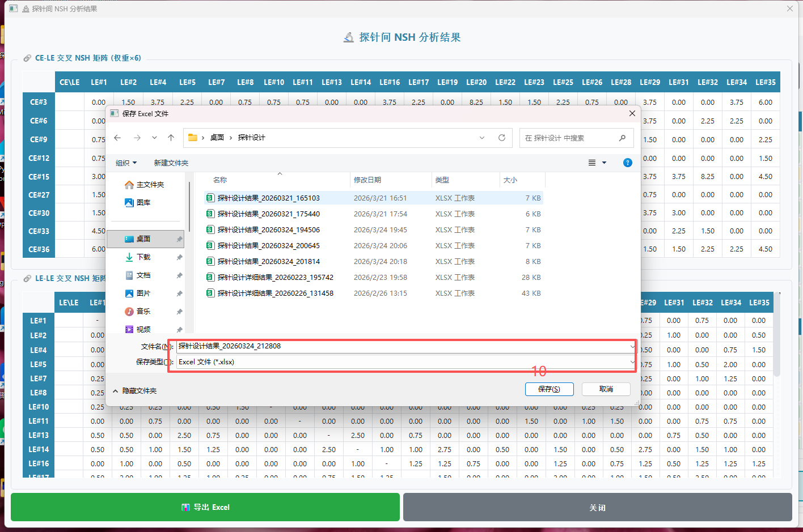Click the view layout options icon
803x532 pixels.
pyautogui.click(x=592, y=163)
